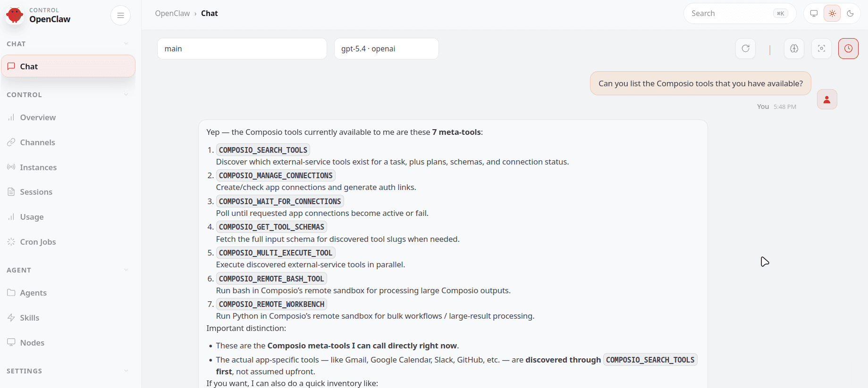
Task: Open Agents page
Action: [68, 293]
